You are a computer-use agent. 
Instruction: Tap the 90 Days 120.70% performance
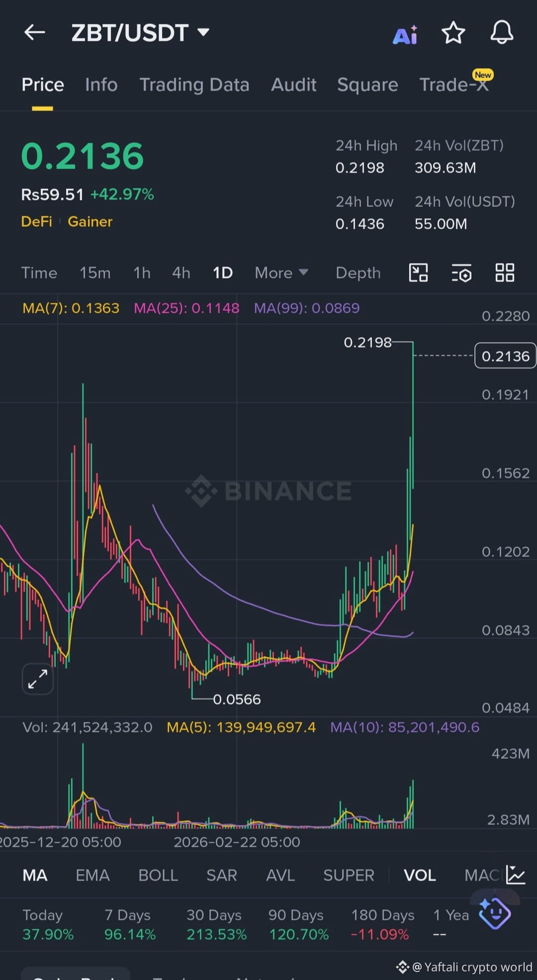(x=298, y=925)
